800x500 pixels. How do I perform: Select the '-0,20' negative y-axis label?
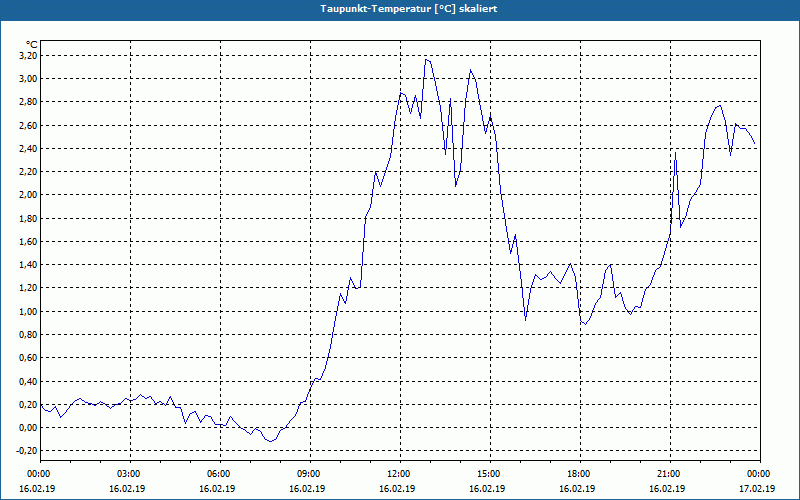point(27,451)
